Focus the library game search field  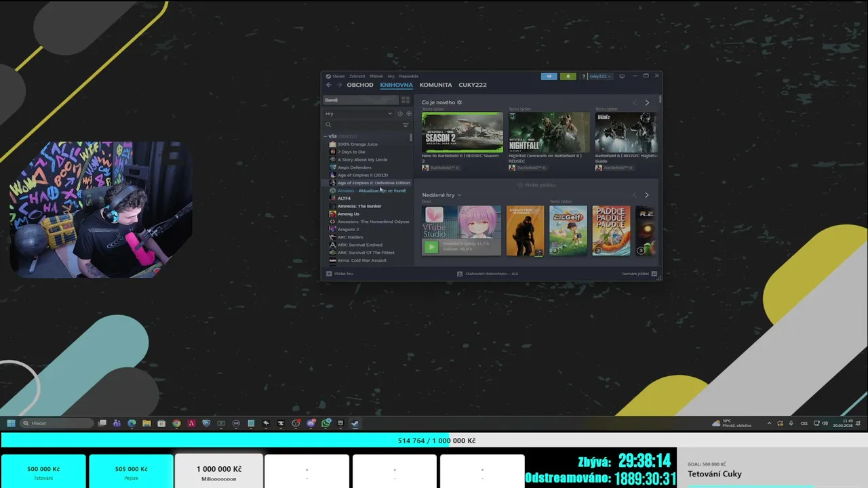click(x=362, y=125)
